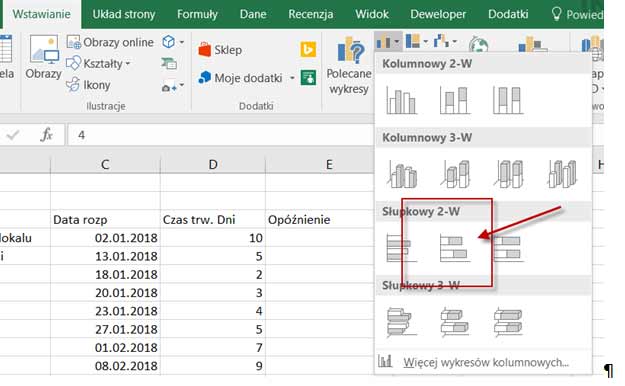Viewport: 625px width, 386px height.
Task: Select cell with date 20.01.2018
Action: [x=105, y=293]
